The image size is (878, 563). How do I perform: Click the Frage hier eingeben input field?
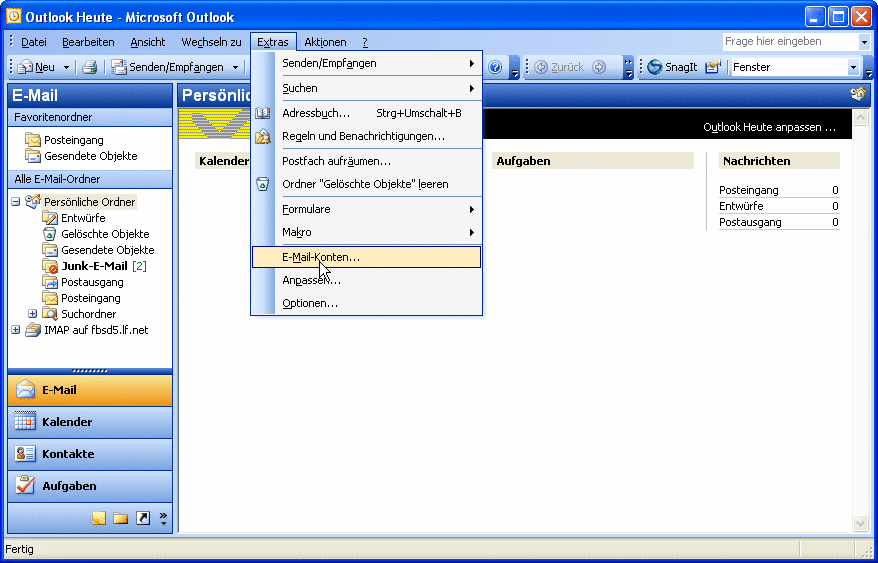click(791, 41)
